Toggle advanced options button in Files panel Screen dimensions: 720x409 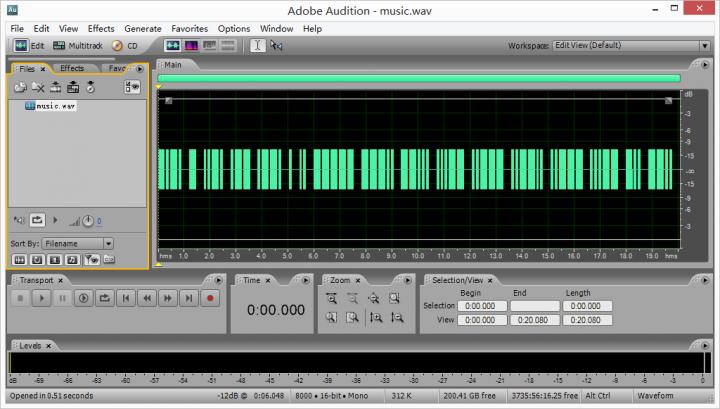(133, 87)
